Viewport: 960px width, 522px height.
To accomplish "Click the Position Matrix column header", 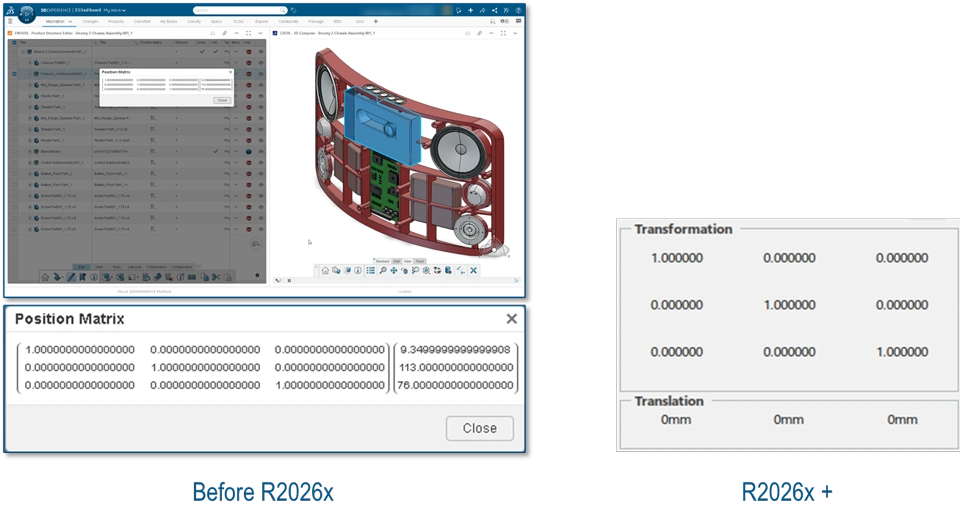I will click(151, 43).
